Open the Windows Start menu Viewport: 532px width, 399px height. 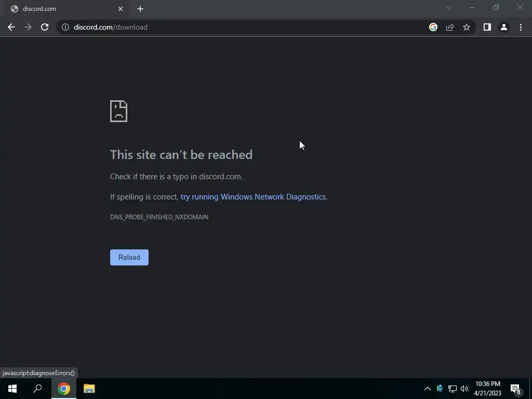coord(12,389)
